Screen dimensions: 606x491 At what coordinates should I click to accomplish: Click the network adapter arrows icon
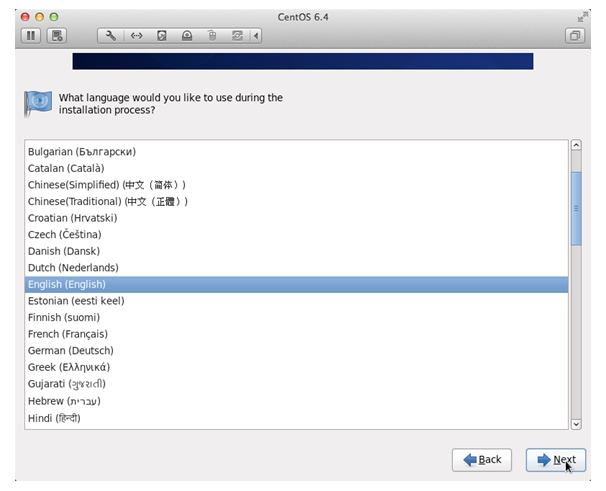coord(136,36)
